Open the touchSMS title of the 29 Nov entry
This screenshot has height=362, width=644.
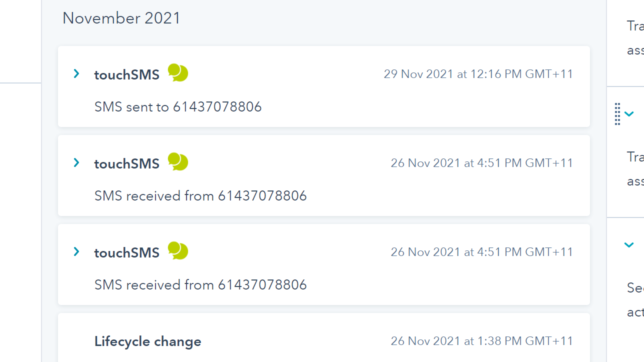point(126,73)
